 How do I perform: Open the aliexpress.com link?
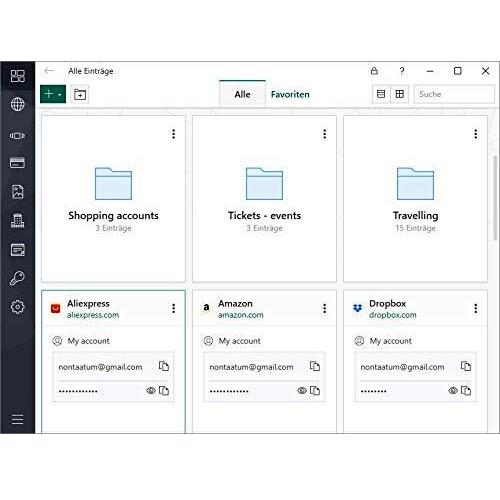click(93, 315)
